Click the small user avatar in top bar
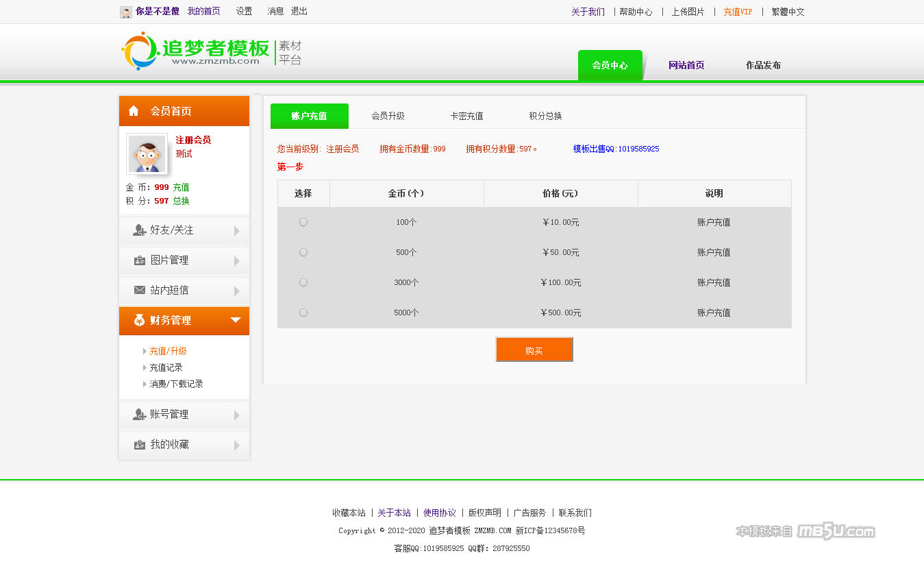924x575 pixels. pyautogui.click(x=126, y=12)
